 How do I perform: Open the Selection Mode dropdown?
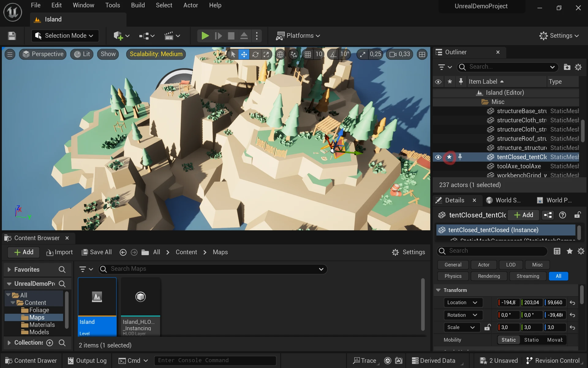(65, 36)
